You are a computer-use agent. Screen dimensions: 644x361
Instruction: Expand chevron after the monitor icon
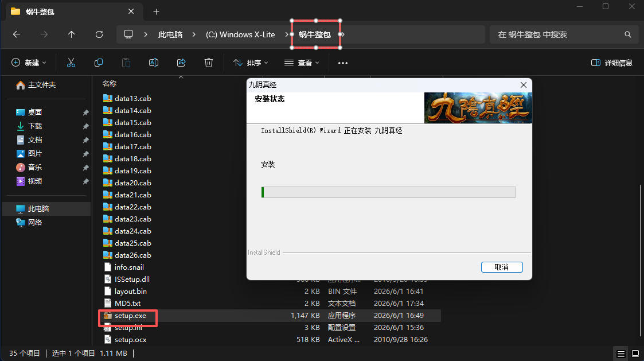[146, 34]
